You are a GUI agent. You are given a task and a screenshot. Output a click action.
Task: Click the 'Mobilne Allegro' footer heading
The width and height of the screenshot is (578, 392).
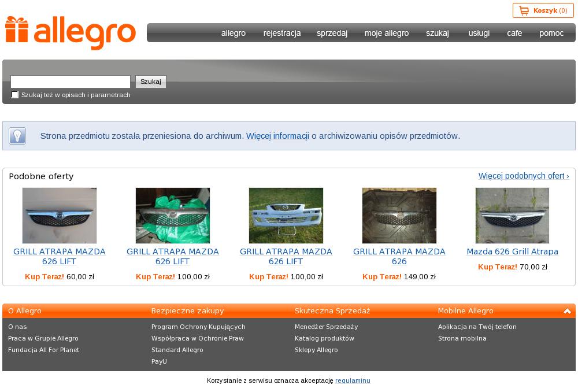tap(465, 311)
